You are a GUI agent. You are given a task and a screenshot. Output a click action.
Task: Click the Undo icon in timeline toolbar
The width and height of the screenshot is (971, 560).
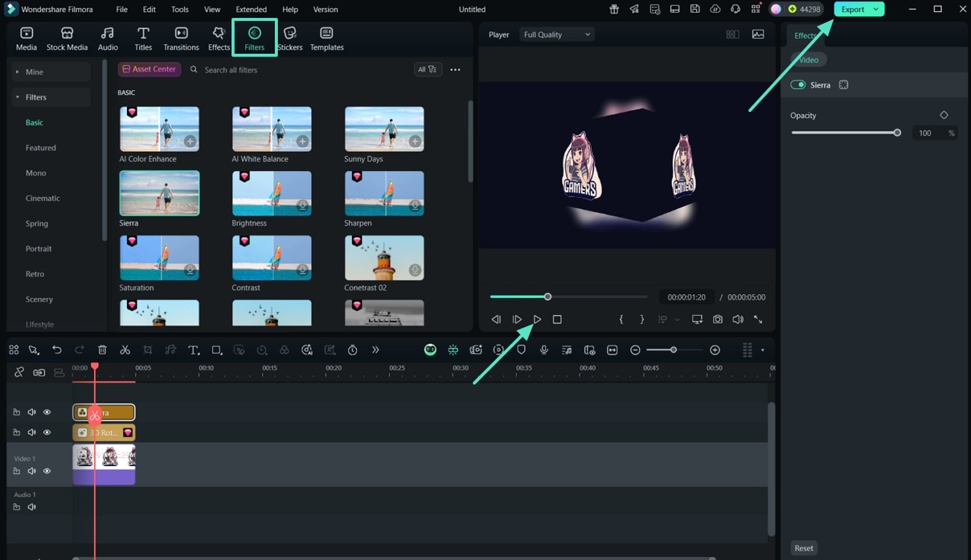click(x=57, y=349)
